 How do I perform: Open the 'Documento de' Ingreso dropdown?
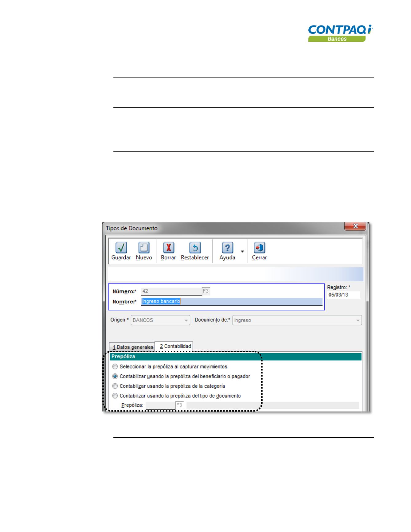tap(358, 320)
